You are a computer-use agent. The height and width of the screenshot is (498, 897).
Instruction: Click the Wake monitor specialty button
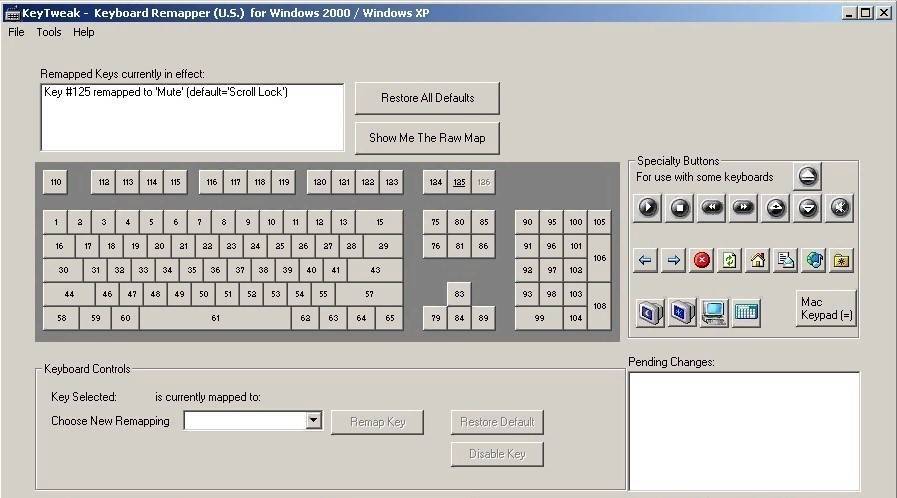click(x=682, y=312)
